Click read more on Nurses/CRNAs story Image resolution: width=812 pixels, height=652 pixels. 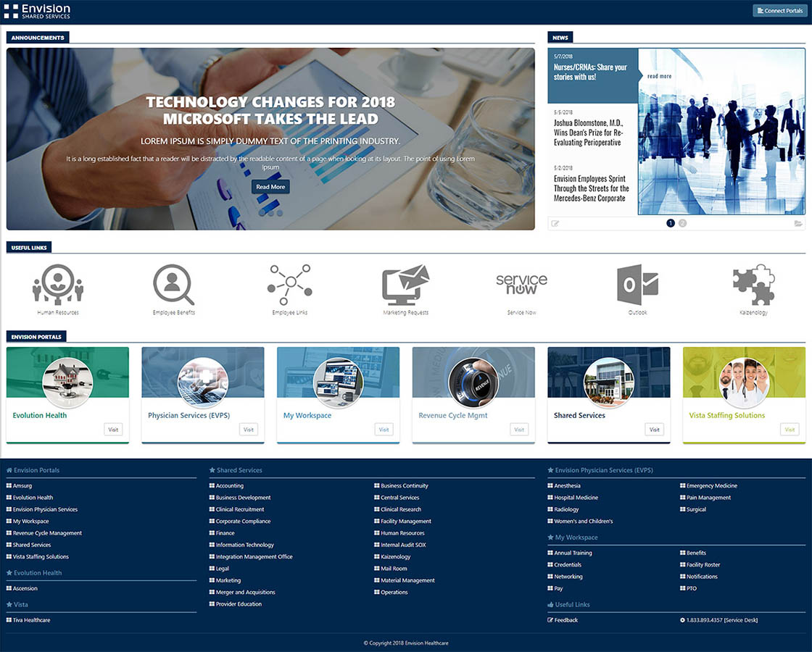tap(659, 76)
